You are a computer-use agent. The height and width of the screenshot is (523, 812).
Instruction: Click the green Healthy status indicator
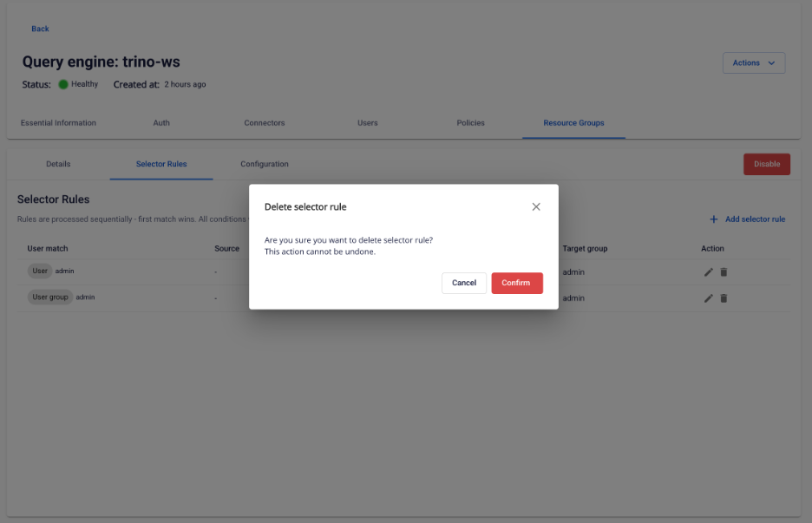63,84
